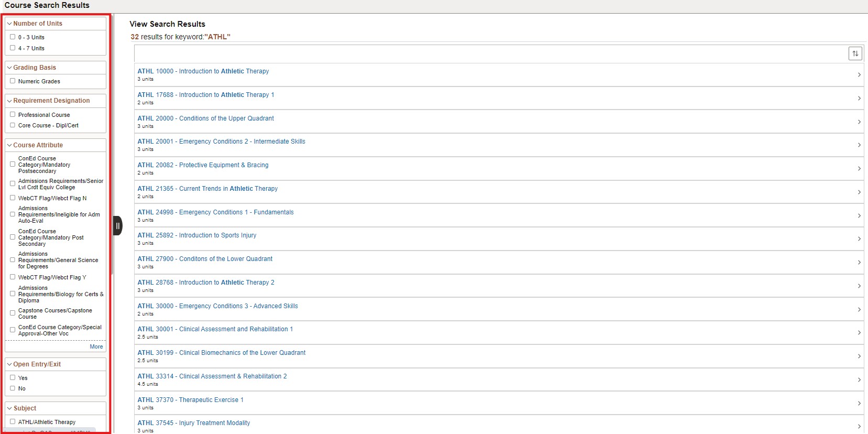Viewport: 868px width, 434px height.
Task: Click the chevron beside ATHL 21365
Action: click(859, 192)
